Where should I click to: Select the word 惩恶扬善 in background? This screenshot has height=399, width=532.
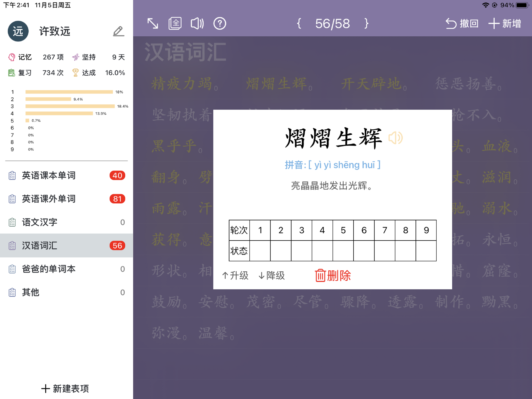[x=466, y=84]
